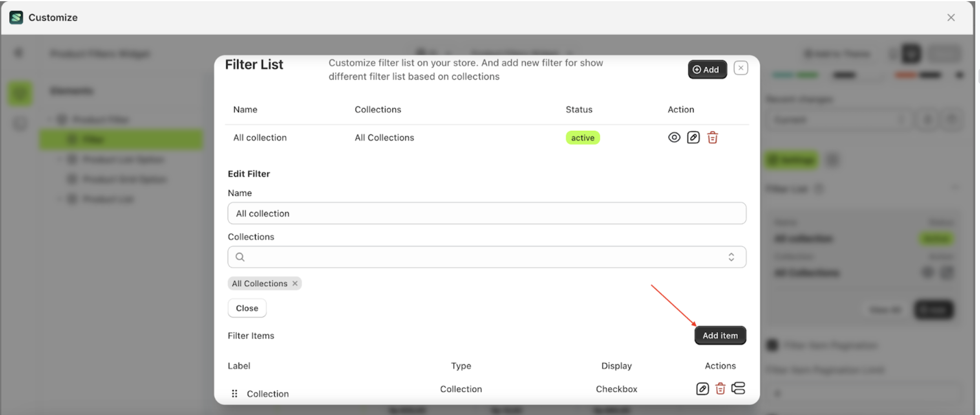The height and width of the screenshot is (415, 980).
Task: Click the Add item button under Filter Items
Action: [720, 335]
